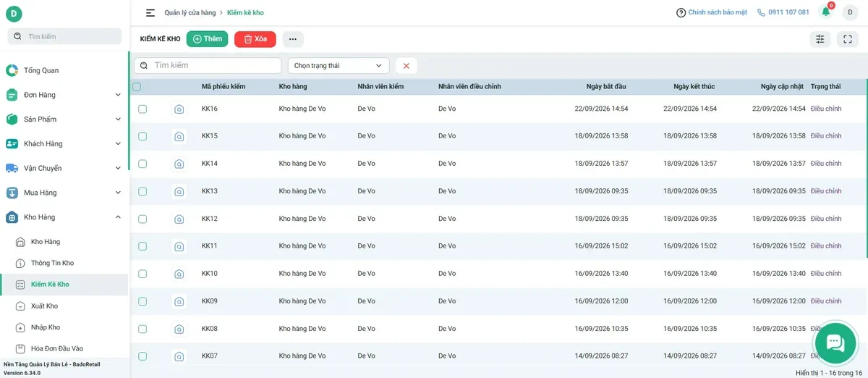The image size is (868, 378).
Task: Click the user avatar D at top right
Action: [848, 12]
